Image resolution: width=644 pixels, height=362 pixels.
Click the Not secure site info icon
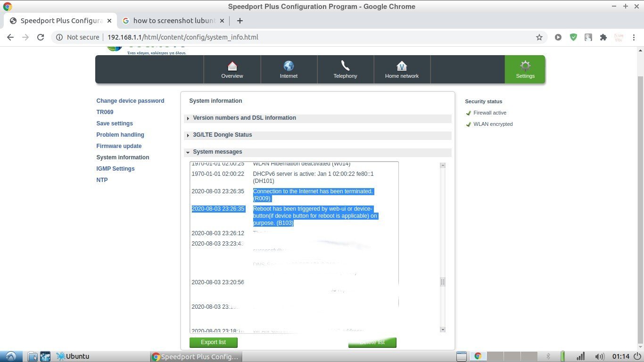[60, 37]
